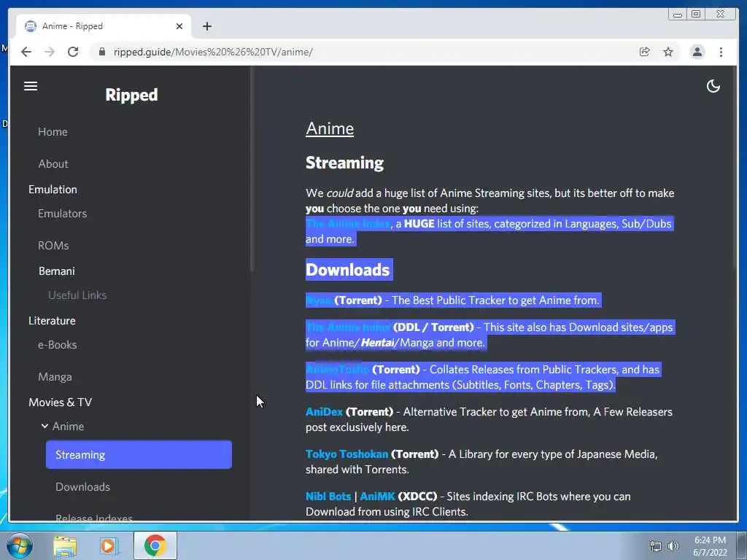
Task: Click the Emulation section label
Action: (x=53, y=190)
